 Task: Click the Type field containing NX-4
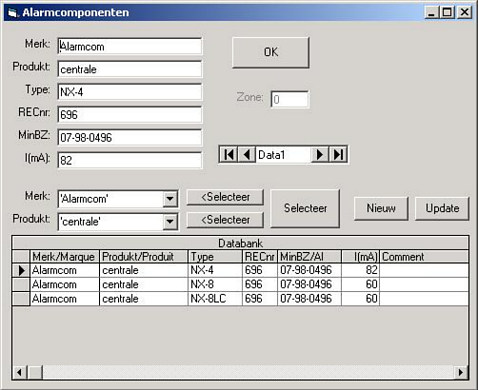[130, 92]
